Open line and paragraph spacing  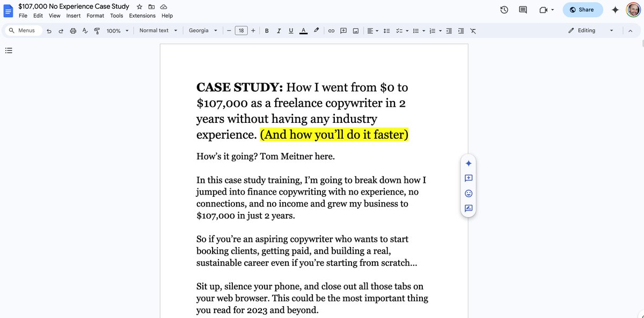point(386,31)
